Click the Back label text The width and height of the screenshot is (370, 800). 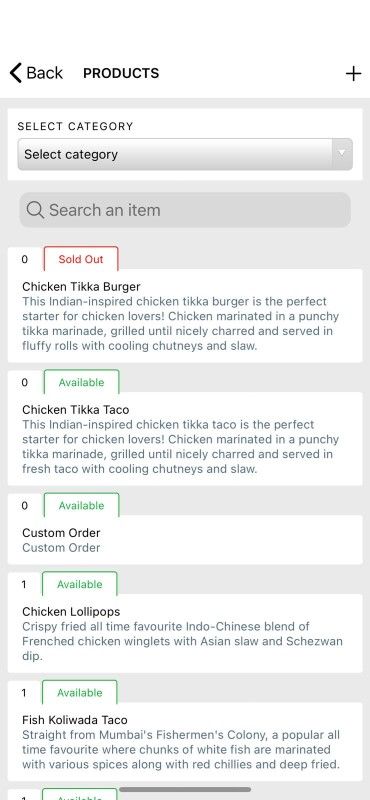44,73
